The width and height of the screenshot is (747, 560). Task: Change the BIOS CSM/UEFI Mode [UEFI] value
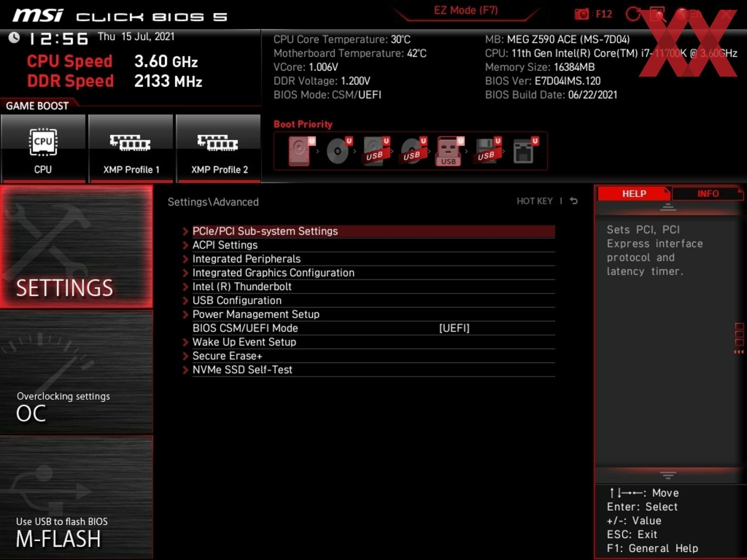[x=454, y=328]
